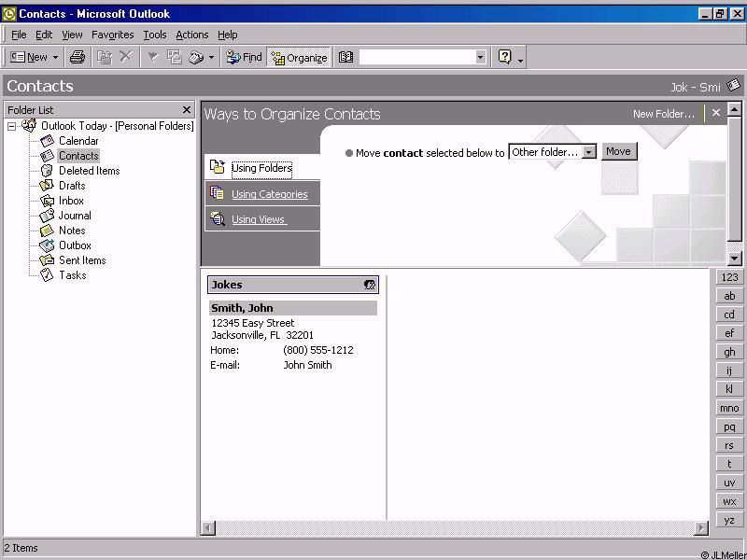Click the Using Categories icon
747x560 pixels.
tap(218, 193)
